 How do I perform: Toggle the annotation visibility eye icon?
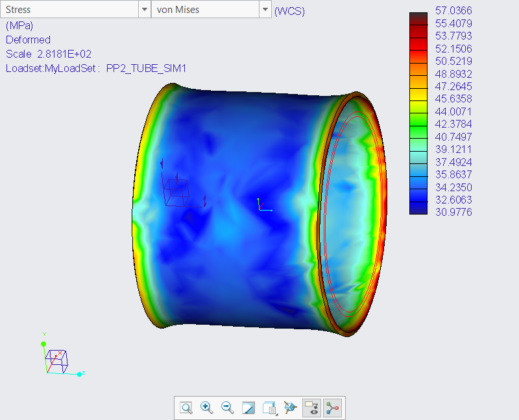click(311, 408)
